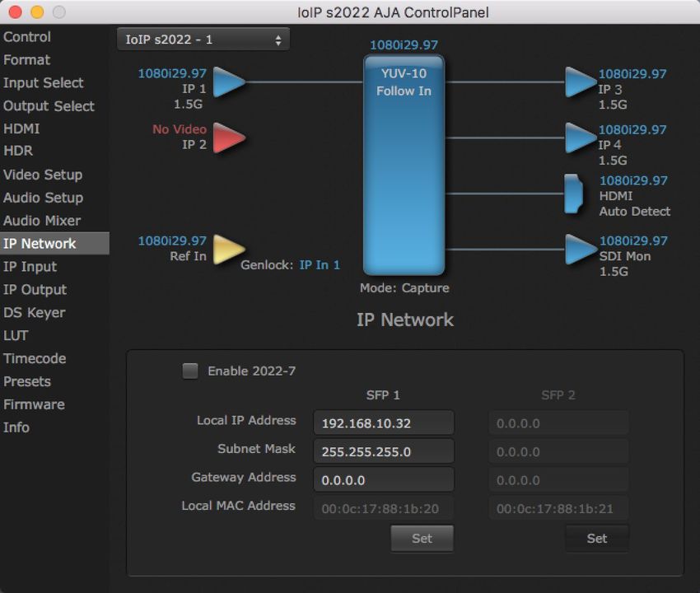Click the SFP 2 column header

point(558,395)
